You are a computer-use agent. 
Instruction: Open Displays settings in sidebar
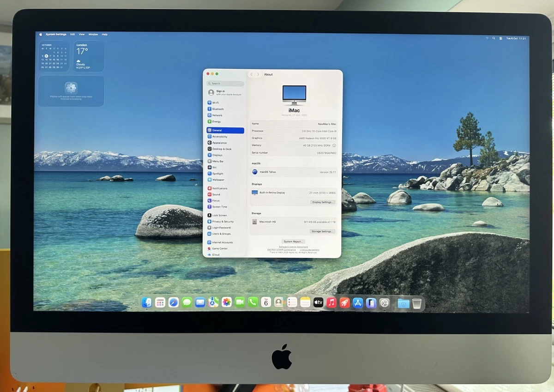(225, 155)
